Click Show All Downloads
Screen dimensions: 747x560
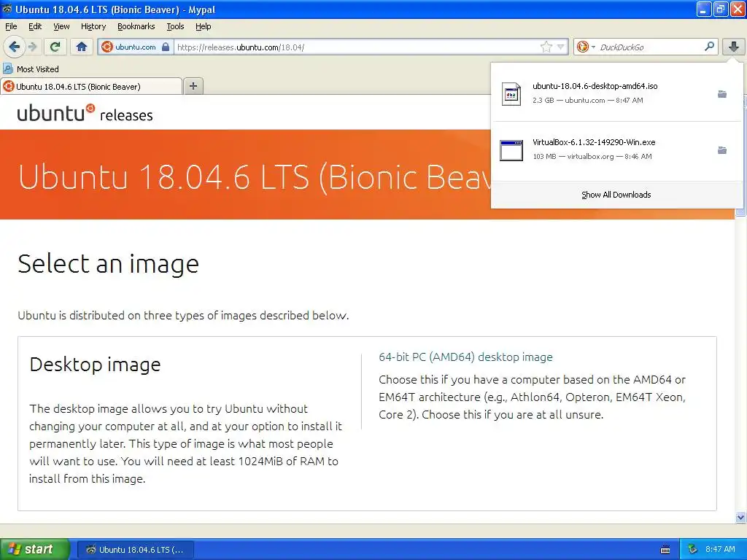tap(616, 195)
